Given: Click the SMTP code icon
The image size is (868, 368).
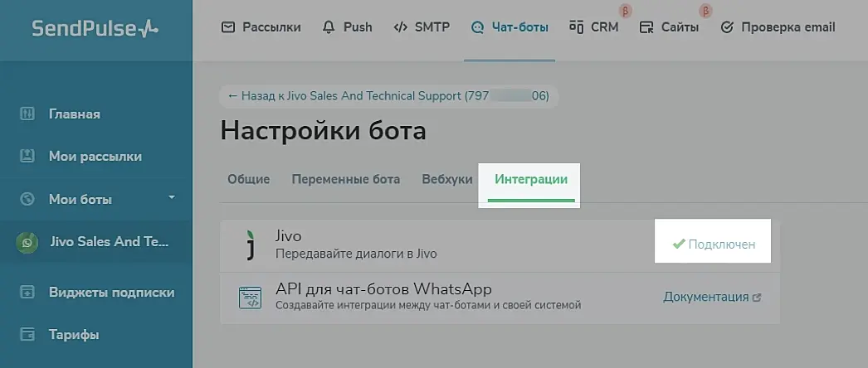Looking at the screenshot, I should tap(400, 27).
